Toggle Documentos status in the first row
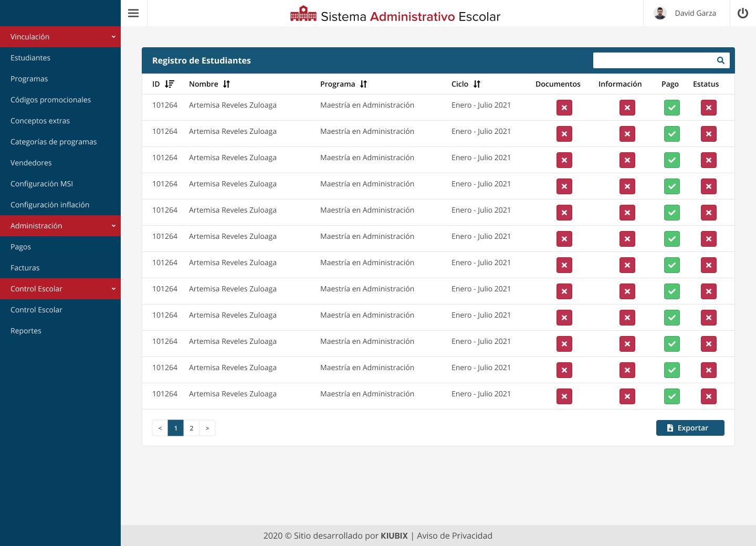This screenshot has height=546, width=756. (564, 108)
